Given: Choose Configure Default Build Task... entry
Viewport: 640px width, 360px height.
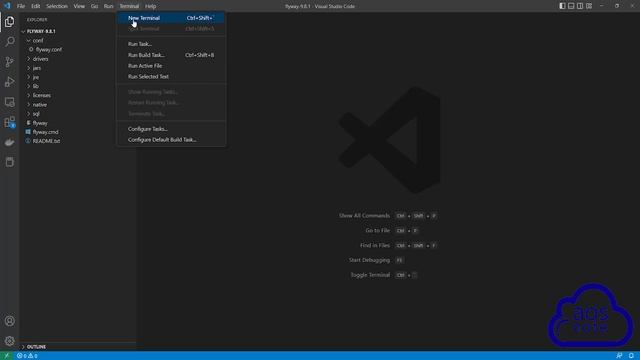Looking at the screenshot, I should pyautogui.click(x=171, y=140).
